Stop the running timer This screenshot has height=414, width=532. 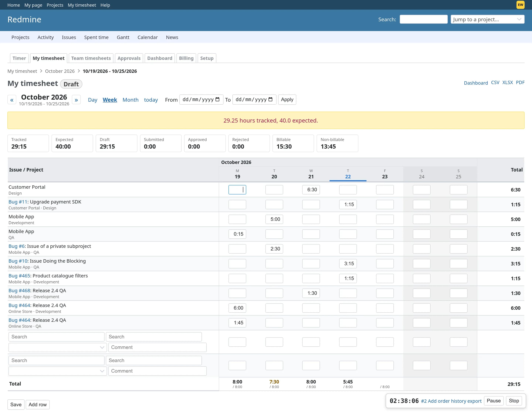514,401
